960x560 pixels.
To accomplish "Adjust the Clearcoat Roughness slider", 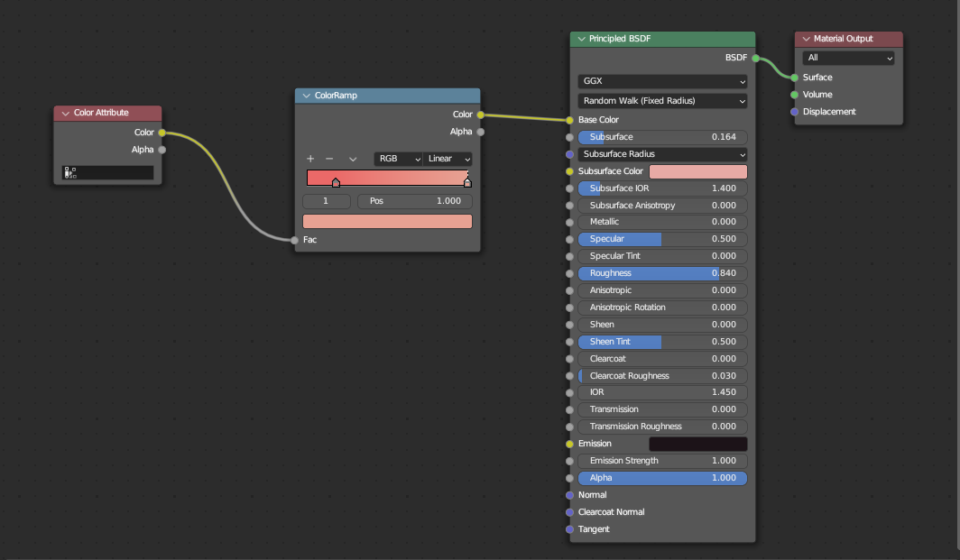I will coord(662,376).
